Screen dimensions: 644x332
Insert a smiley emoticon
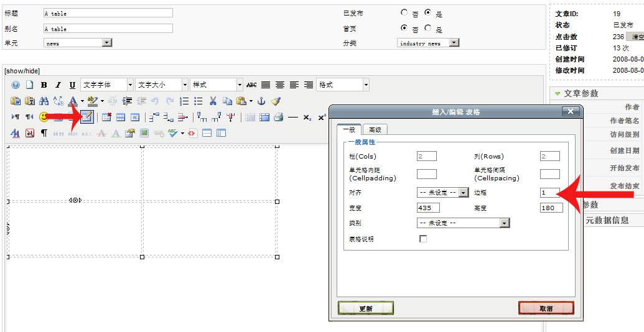coord(44,117)
